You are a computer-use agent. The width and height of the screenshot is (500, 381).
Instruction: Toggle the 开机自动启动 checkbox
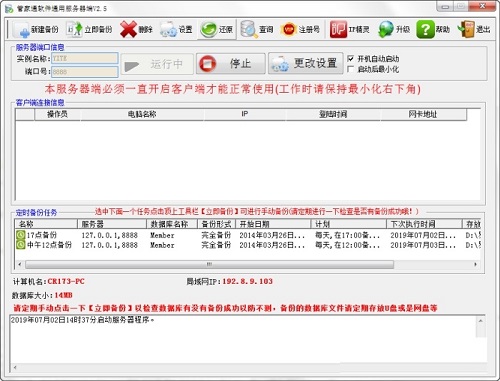[x=350, y=59]
